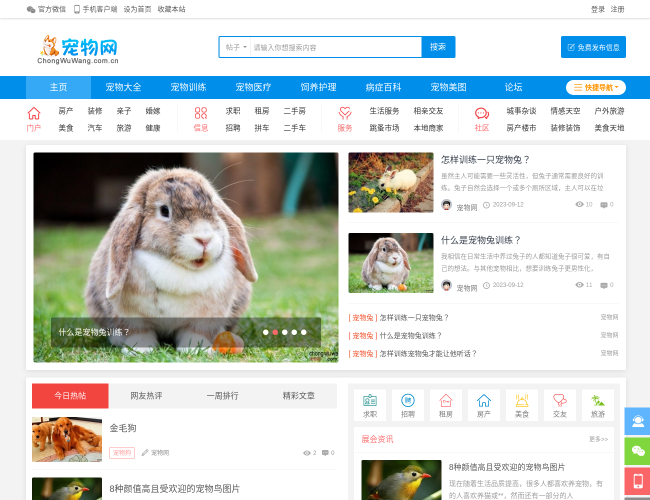This screenshot has width=650, height=500.
Task: Open the 手机客户端 mobile client link
Action: (x=95, y=9)
